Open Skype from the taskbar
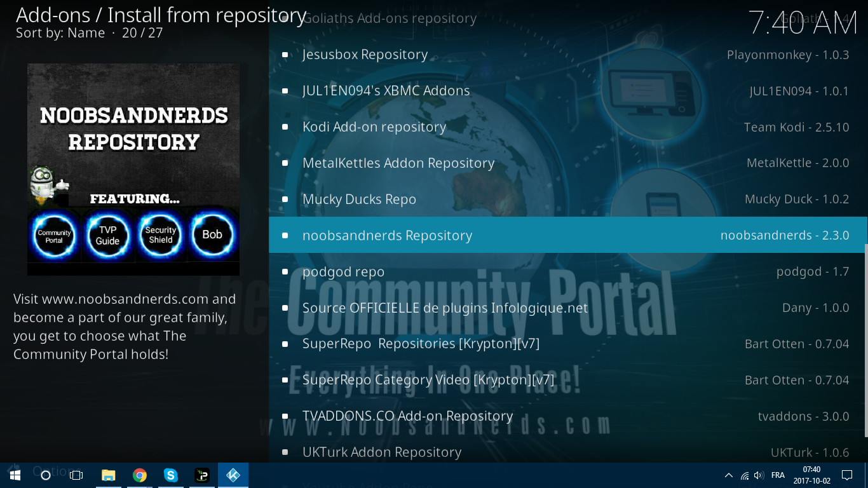 (171, 475)
